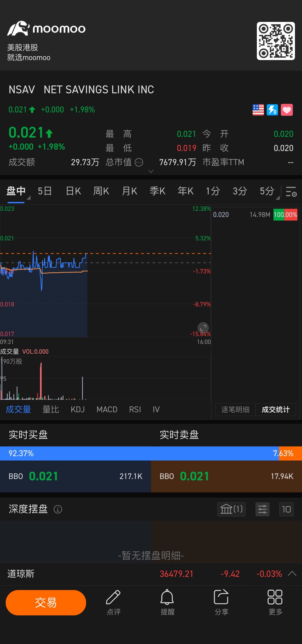This screenshot has width=302, height=644.
Task: Tap the volume bar chart
Action: (x=105, y=378)
